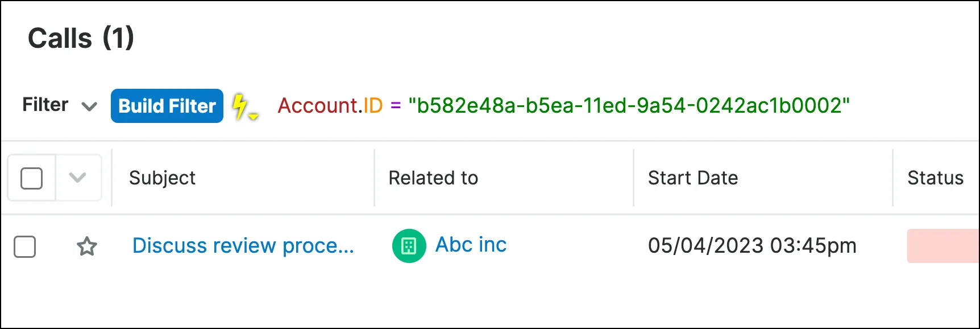
Task: Open the Filter dropdown chevron
Action: point(89,106)
